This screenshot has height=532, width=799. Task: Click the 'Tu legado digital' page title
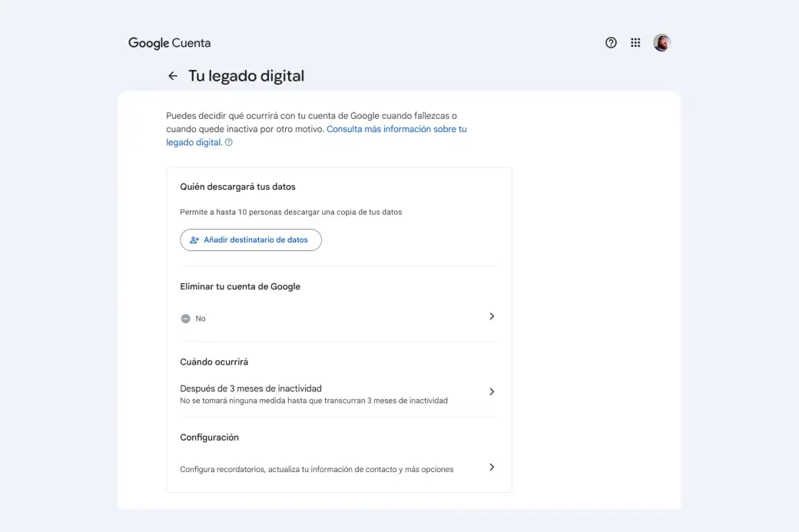pos(246,76)
